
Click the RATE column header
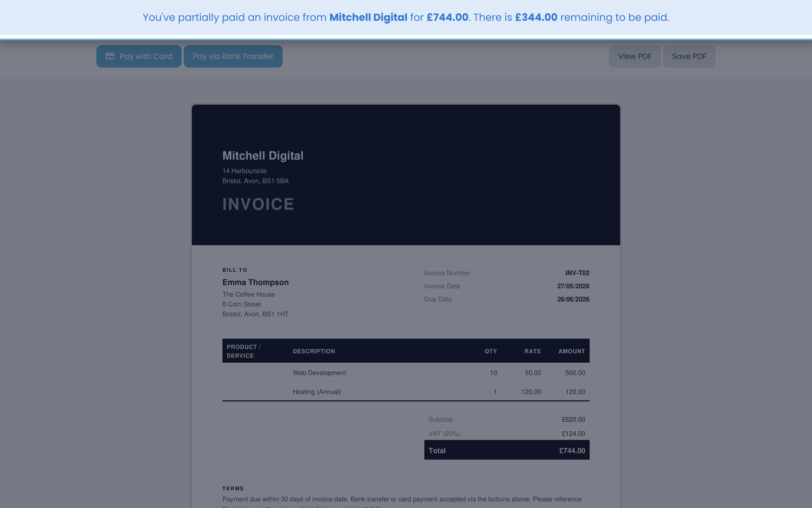[533, 352]
